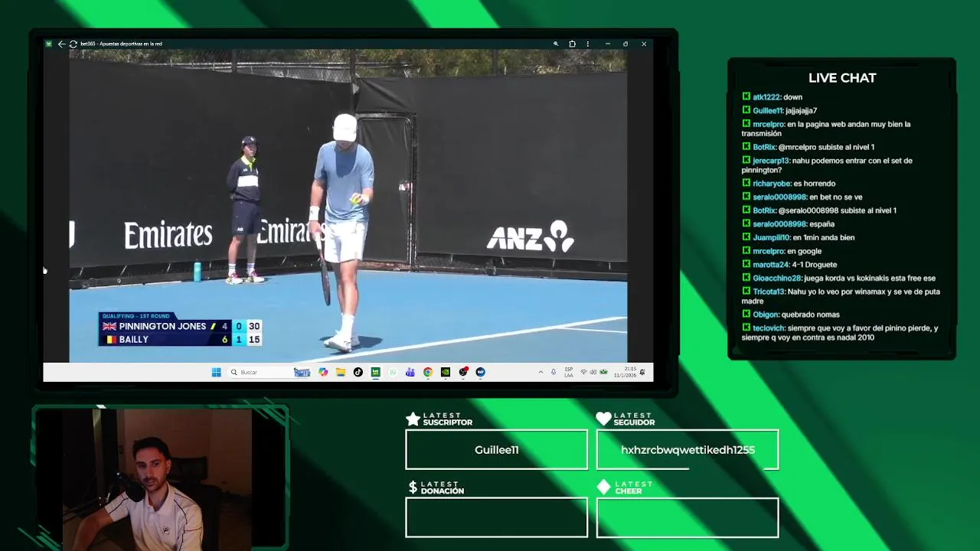Click chat username Gioacchino28

coord(777,279)
